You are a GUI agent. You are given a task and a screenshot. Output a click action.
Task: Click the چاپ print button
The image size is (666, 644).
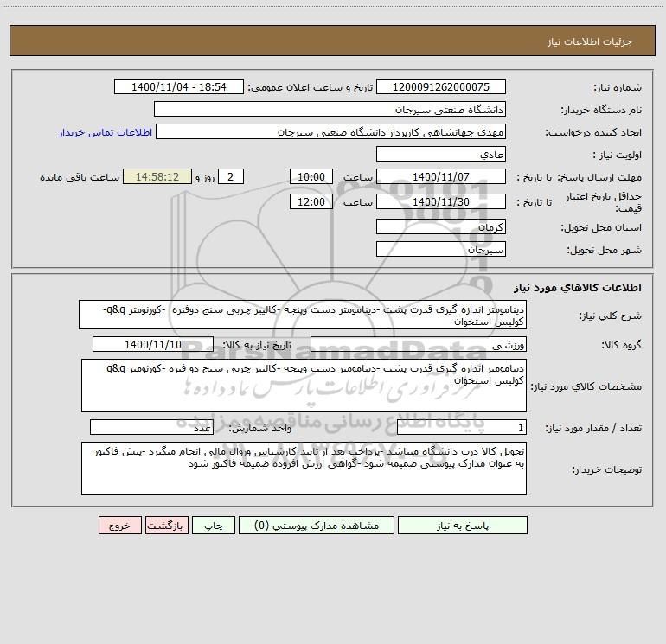coord(214,526)
